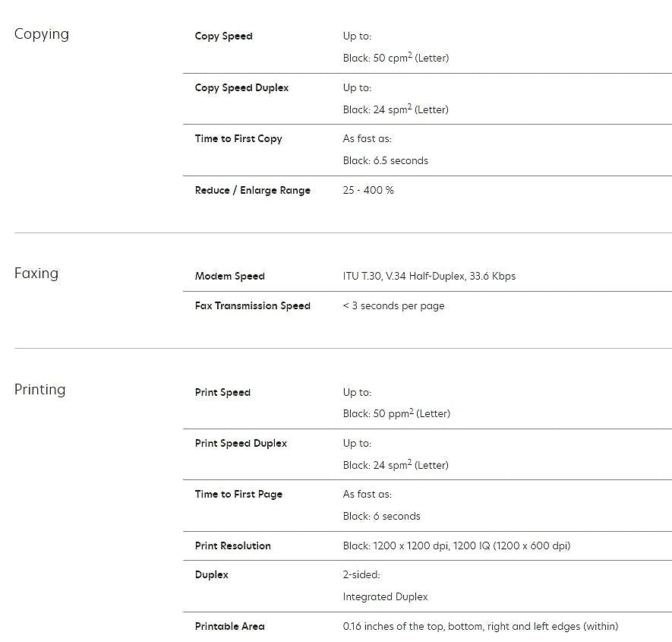Select the 50 ppm print speed value
Viewport: 672px width, 642px height.
pos(396,414)
